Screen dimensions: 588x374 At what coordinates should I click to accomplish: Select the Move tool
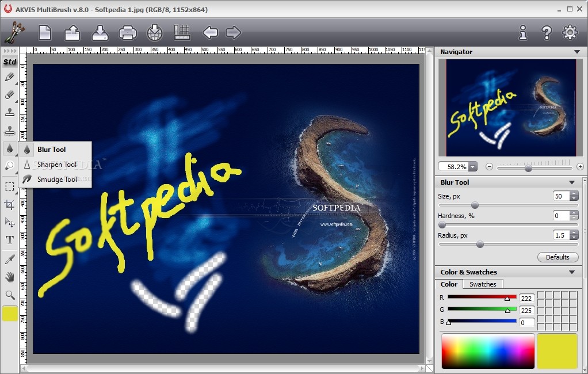point(10,222)
